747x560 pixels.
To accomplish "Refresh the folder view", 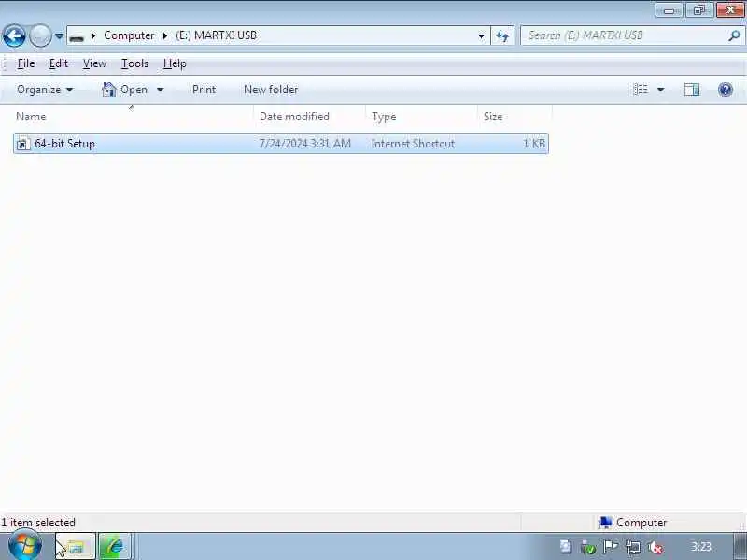I will coord(502,35).
